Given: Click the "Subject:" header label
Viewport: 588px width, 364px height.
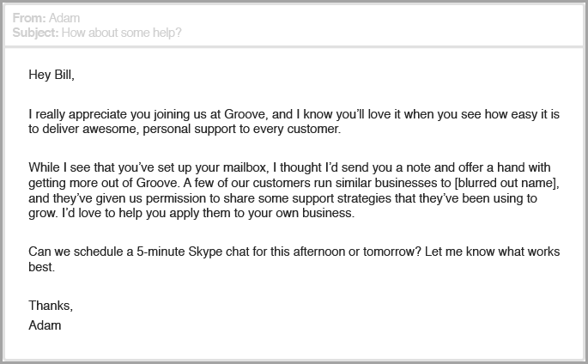Looking at the screenshot, I should [35, 33].
